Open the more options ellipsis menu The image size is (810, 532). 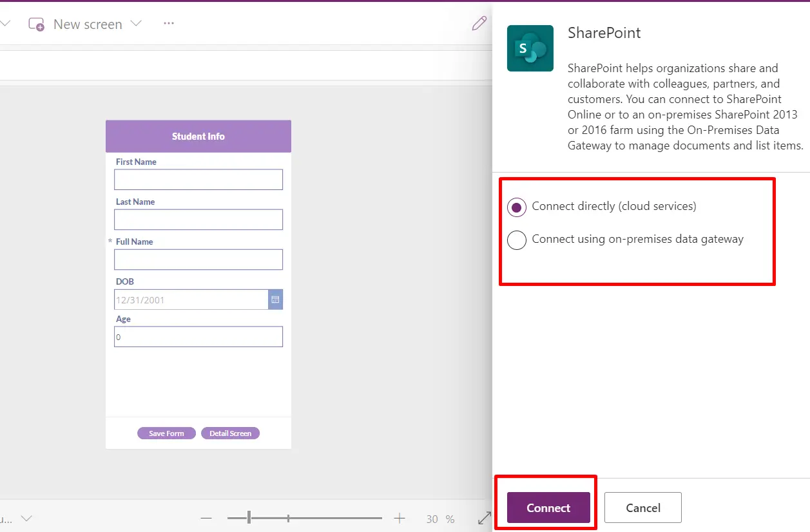[169, 23]
